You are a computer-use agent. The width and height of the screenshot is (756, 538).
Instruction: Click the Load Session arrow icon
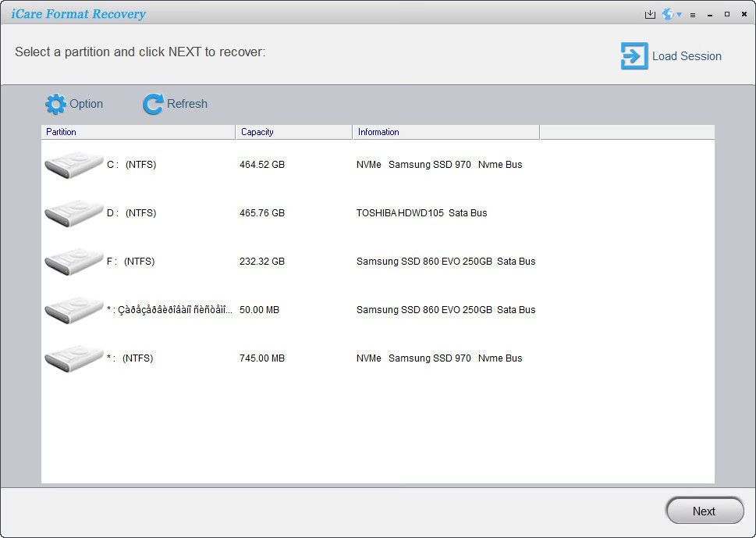tap(634, 56)
